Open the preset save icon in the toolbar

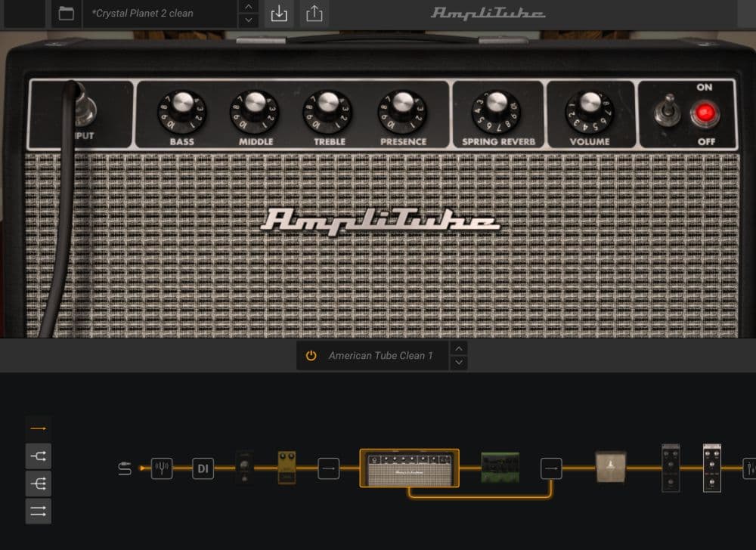click(x=278, y=13)
